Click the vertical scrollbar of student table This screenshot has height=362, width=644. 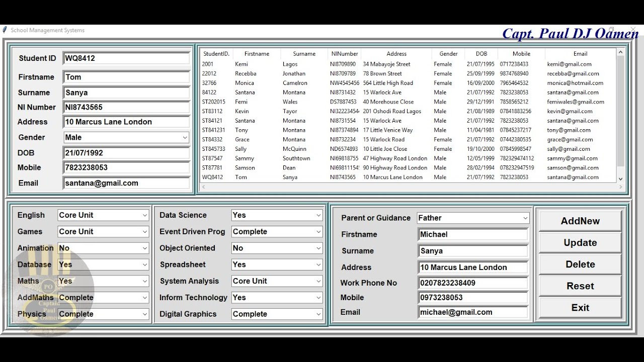click(x=620, y=115)
